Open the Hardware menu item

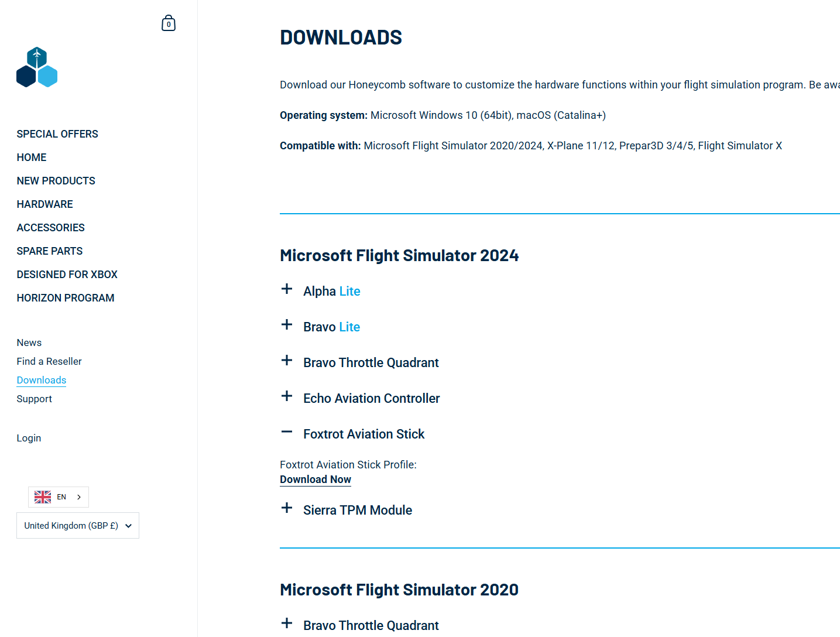click(45, 204)
